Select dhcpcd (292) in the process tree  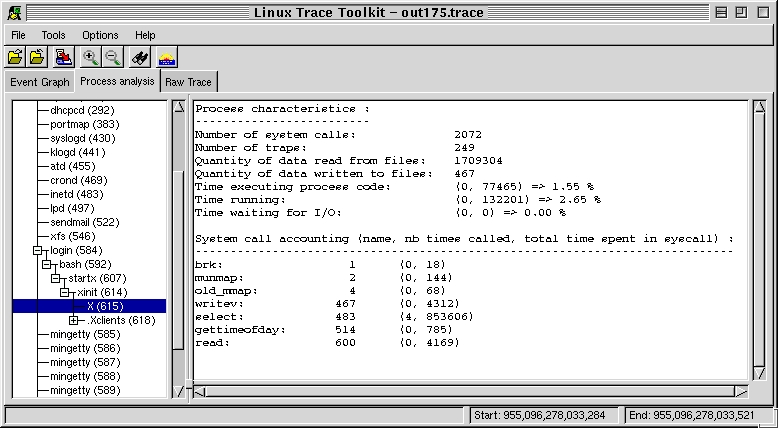coord(82,110)
